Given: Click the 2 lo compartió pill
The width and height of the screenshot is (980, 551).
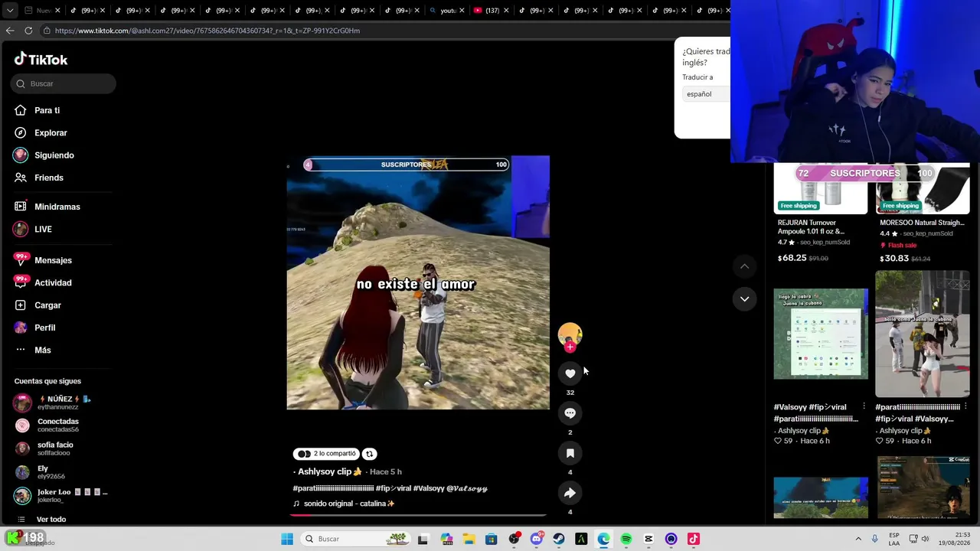Looking at the screenshot, I should pyautogui.click(x=327, y=454).
